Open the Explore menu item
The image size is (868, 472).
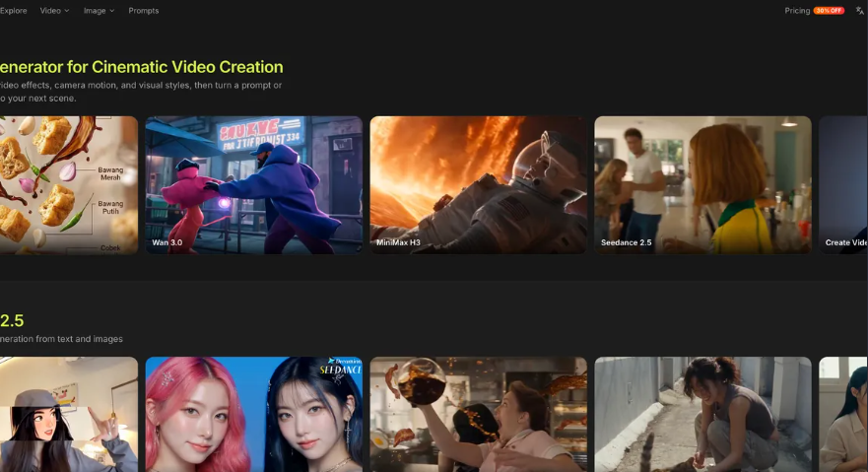tap(13, 11)
